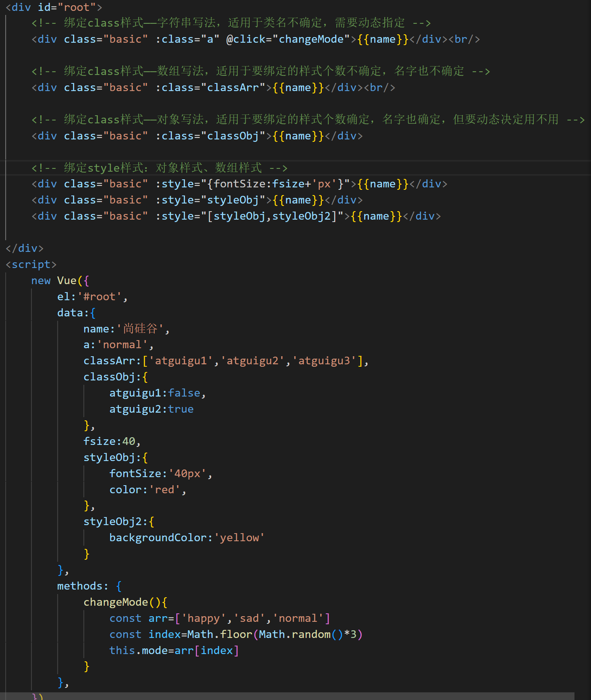Click the 'red' color value in styleObj
Screen dimensions: 591x700
[165, 490]
